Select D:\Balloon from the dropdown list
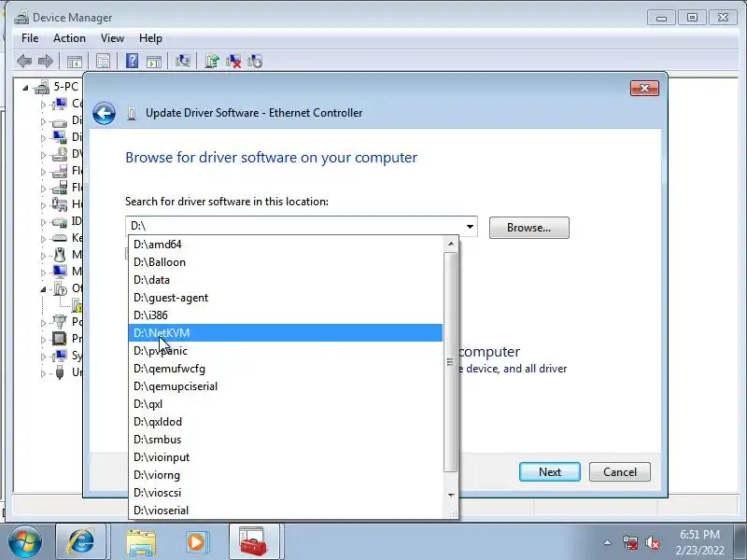The height and width of the screenshot is (560, 747). point(286,262)
